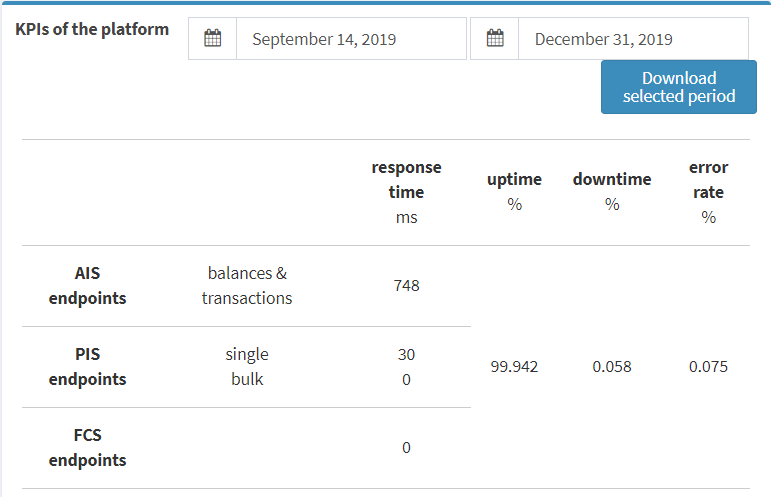Click the KPIs of the platform heading

(92, 29)
